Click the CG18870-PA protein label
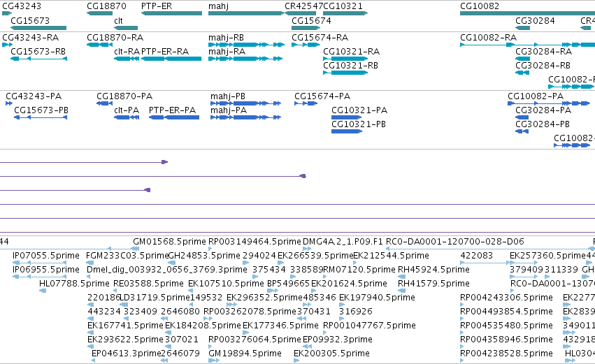Viewport: 595px width, 364px height. pos(124,96)
